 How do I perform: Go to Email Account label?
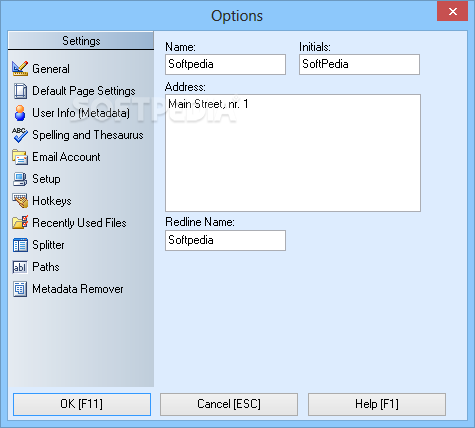tap(66, 157)
